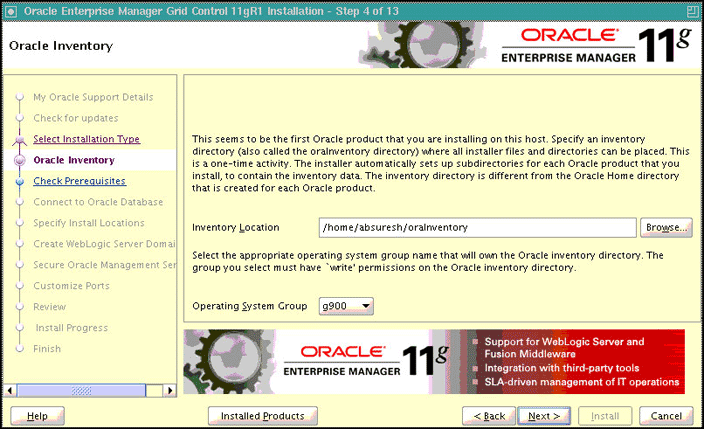Viewport: 704px width, 429px height.
Task: Click the Install Progress step
Action: click(72, 327)
